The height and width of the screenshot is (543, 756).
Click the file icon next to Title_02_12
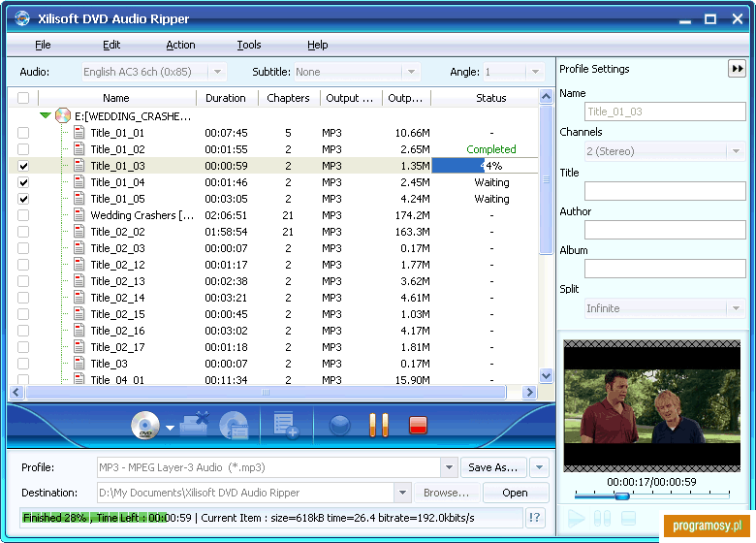tap(79, 265)
